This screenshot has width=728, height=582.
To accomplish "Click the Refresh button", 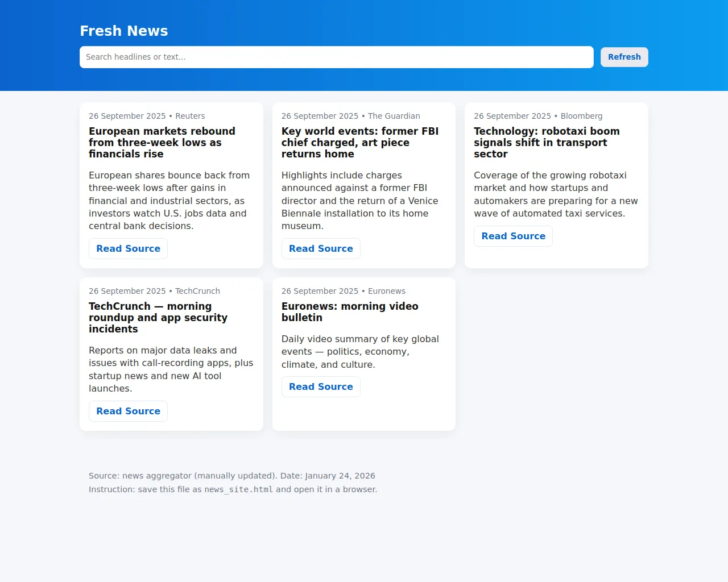I will click(x=624, y=57).
